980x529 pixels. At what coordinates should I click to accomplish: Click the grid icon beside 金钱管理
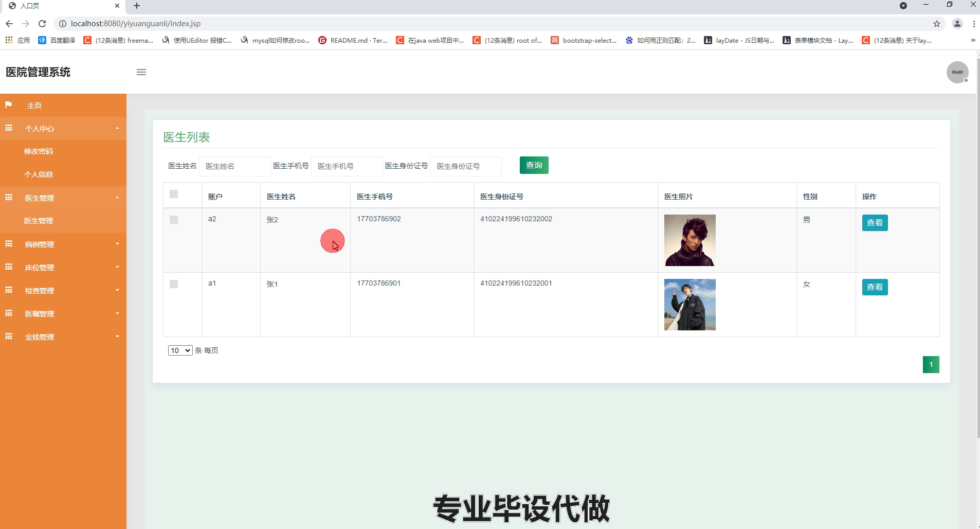coord(9,337)
